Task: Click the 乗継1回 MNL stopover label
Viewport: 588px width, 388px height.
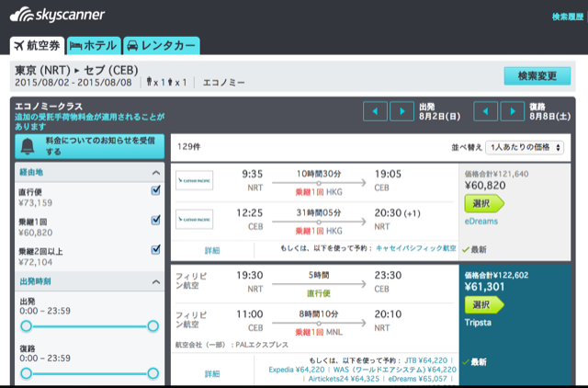Action: tap(319, 333)
